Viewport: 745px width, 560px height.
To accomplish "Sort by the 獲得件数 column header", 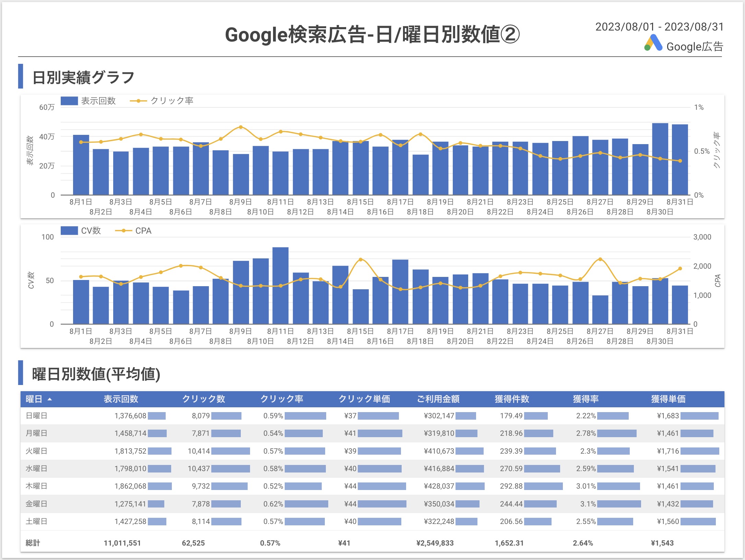I will point(512,399).
